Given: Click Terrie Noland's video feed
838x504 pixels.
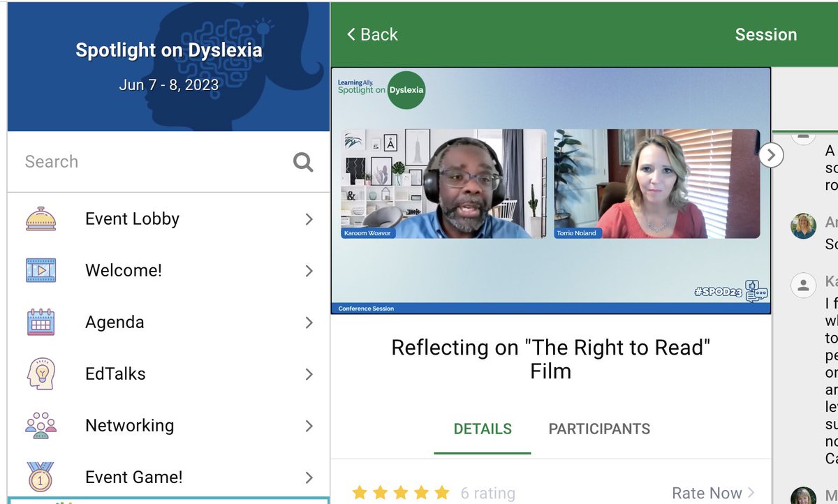Looking at the screenshot, I should (657, 184).
